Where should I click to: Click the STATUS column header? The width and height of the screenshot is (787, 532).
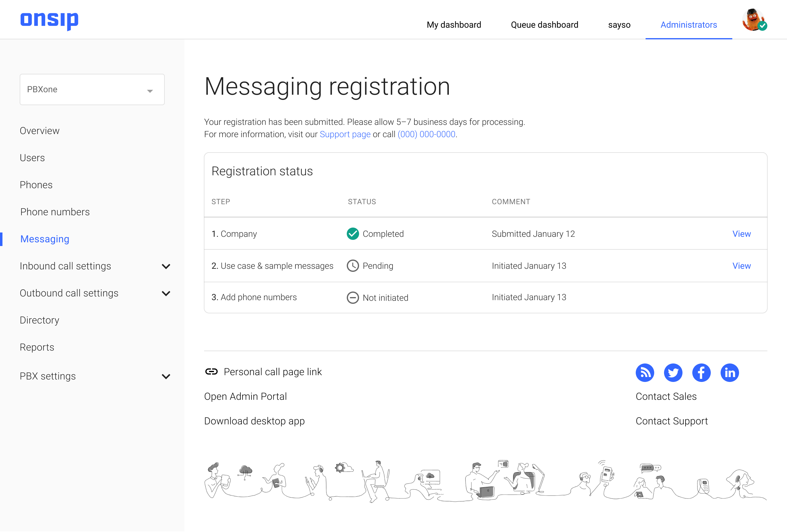(x=362, y=202)
